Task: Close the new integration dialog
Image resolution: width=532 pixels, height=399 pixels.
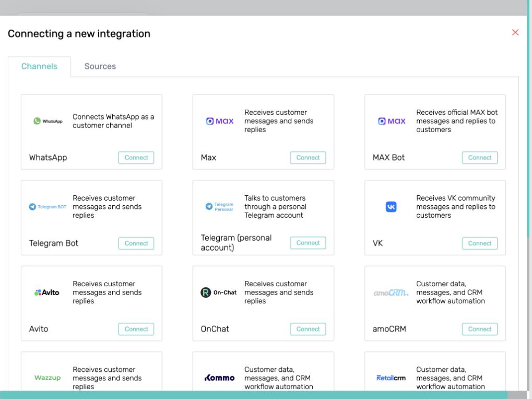Action: pyautogui.click(x=515, y=32)
